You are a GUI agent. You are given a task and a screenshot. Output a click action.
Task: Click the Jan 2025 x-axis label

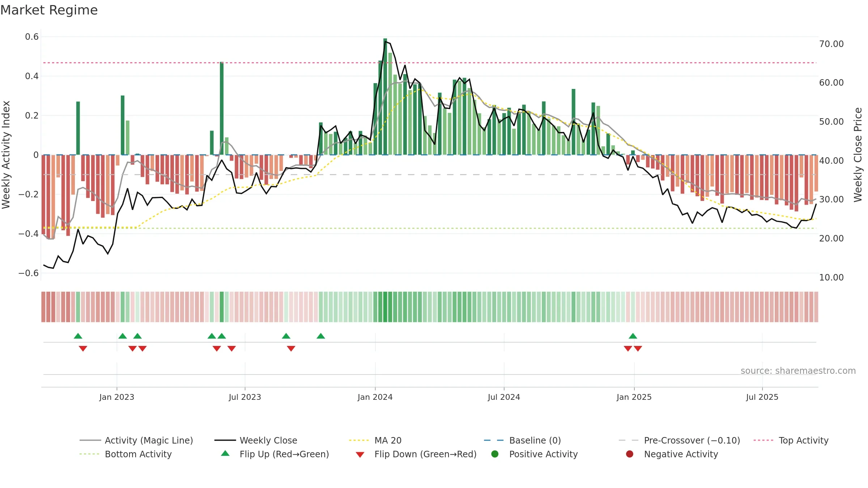click(634, 397)
